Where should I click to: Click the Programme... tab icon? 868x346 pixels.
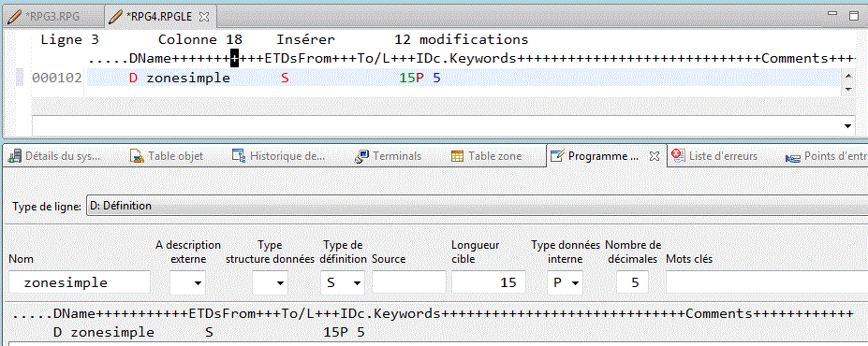[557, 156]
